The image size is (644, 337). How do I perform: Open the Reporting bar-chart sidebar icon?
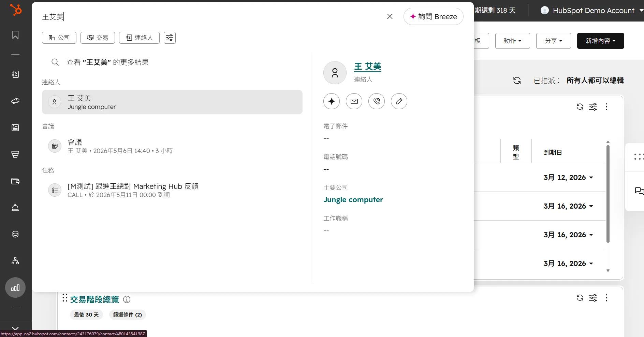click(x=15, y=287)
